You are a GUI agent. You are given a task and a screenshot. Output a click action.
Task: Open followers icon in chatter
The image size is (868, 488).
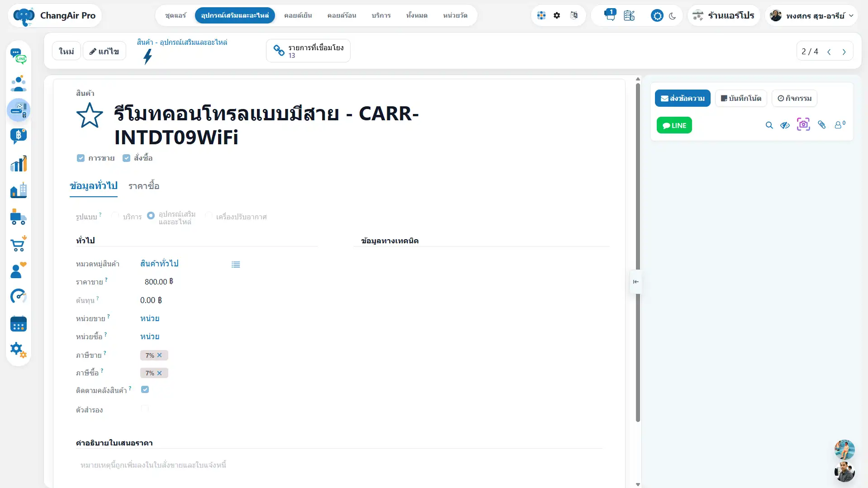(840, 125)
